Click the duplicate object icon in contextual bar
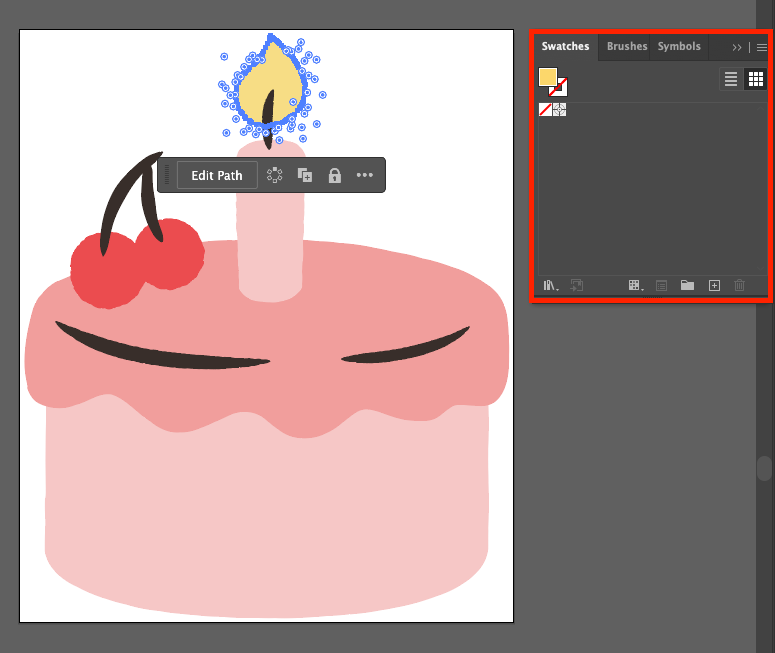This screenshot has width=775, height=653. click(304, 175)
